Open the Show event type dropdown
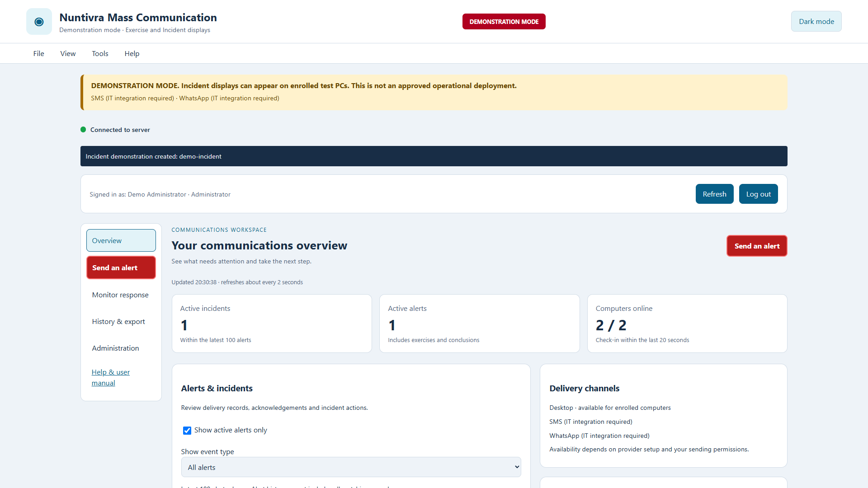Viewport: 868px width, 488px height. pos(351,467)
